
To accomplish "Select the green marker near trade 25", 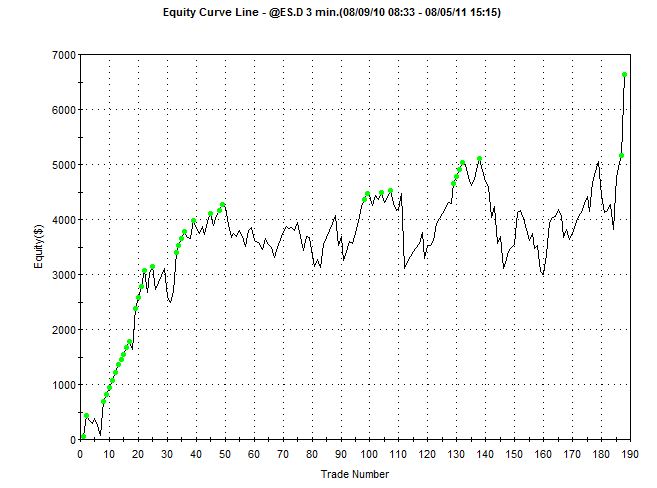I will pyautogui.click(x=153, y=267).
